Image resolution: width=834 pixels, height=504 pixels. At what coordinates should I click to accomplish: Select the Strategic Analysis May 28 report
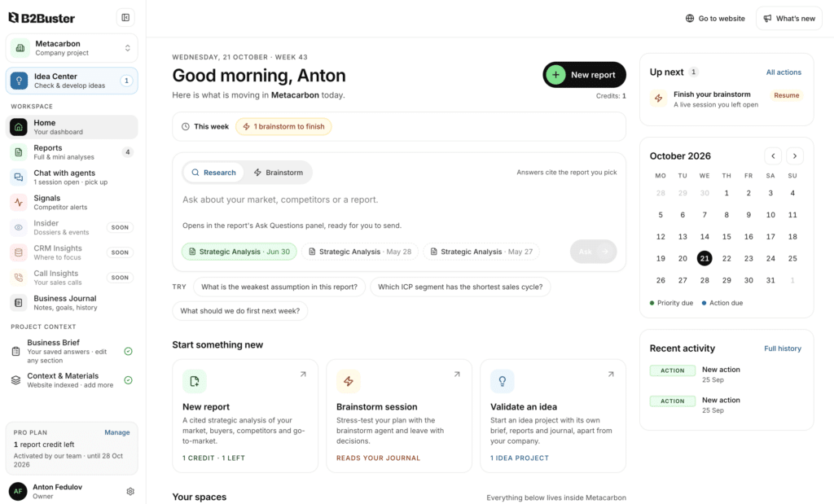[360, 252]
